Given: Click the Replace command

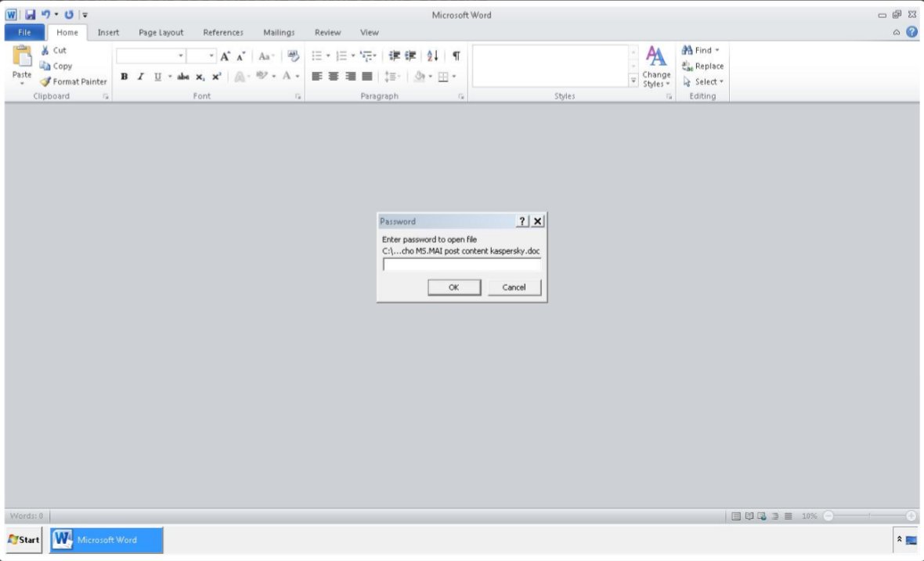Looking at the screenshot, I should point(702,66).
